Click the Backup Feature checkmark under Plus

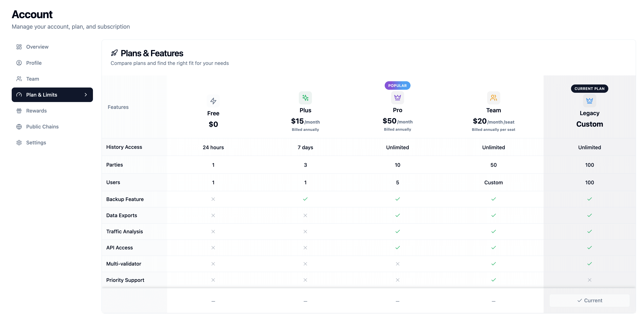(305, 199)
